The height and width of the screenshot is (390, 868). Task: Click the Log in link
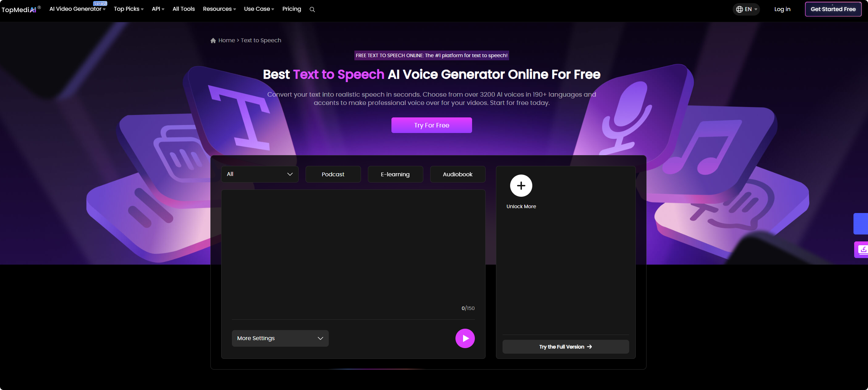[782, 9]
